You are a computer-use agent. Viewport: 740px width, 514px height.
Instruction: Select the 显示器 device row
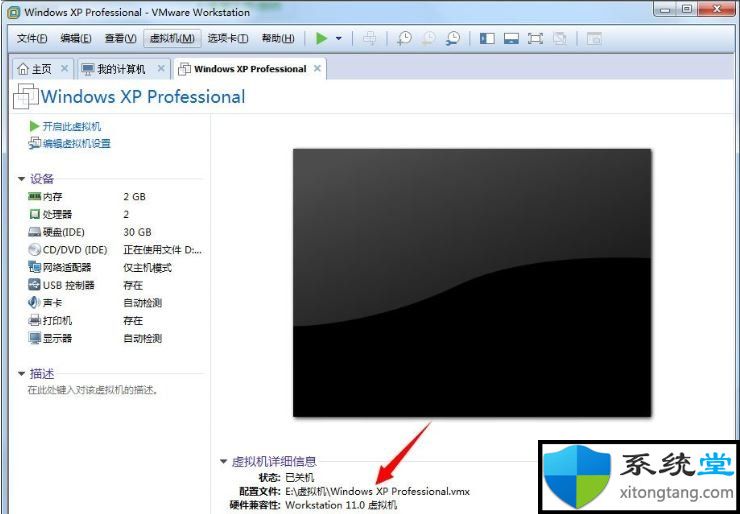pos(115,338)
